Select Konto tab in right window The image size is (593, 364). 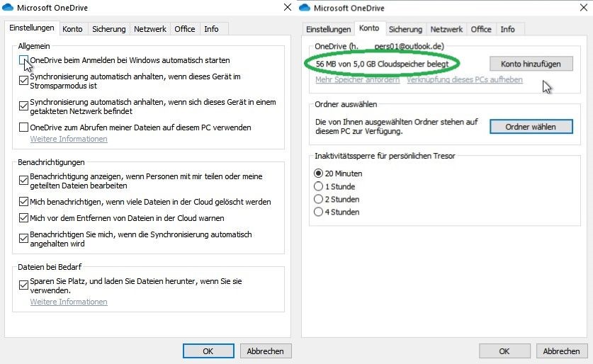click(x=369, y=28)
